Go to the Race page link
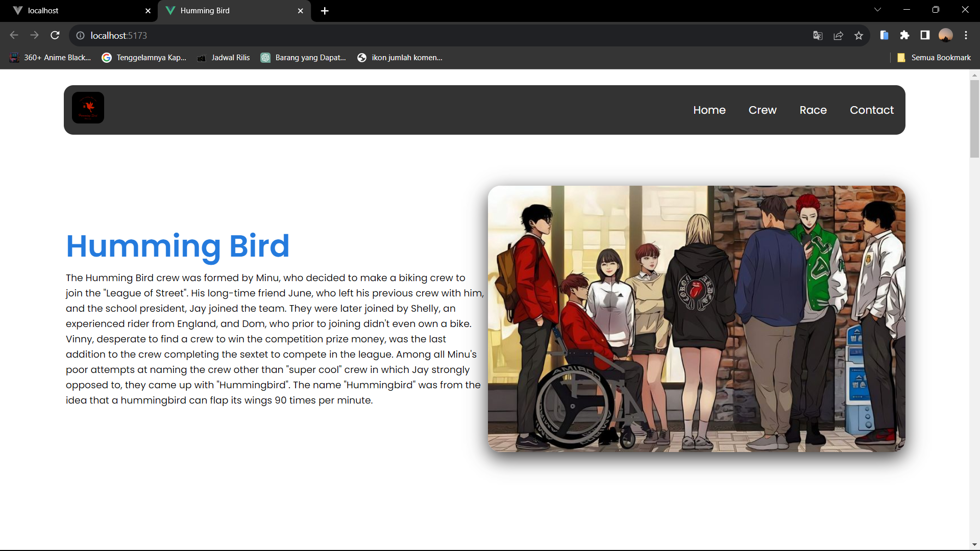Screen dimensions: 980x551 (813, 110)
